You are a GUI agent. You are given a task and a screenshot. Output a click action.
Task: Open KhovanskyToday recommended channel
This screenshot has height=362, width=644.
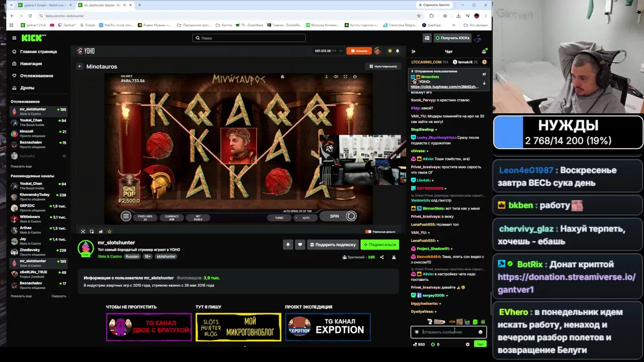click(x=39, y=197)
